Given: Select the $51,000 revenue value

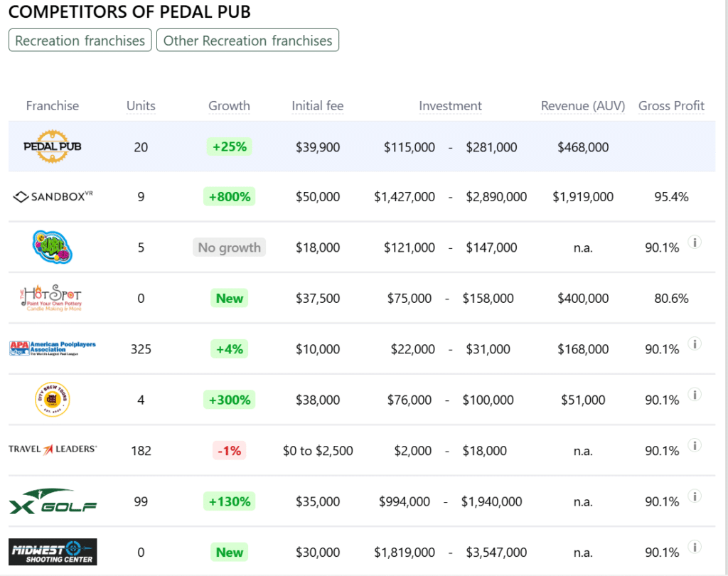Looking at the screenshot, I should pos(583,400).
